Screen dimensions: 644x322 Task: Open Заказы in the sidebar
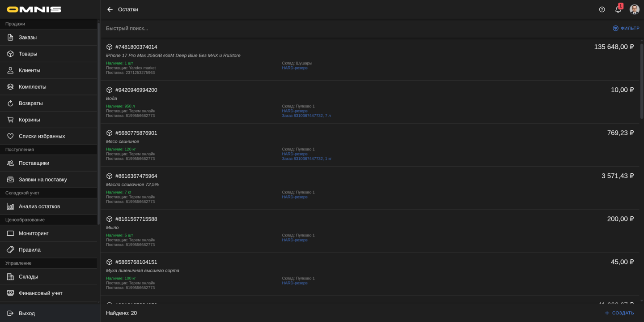[x=28, y=37]
